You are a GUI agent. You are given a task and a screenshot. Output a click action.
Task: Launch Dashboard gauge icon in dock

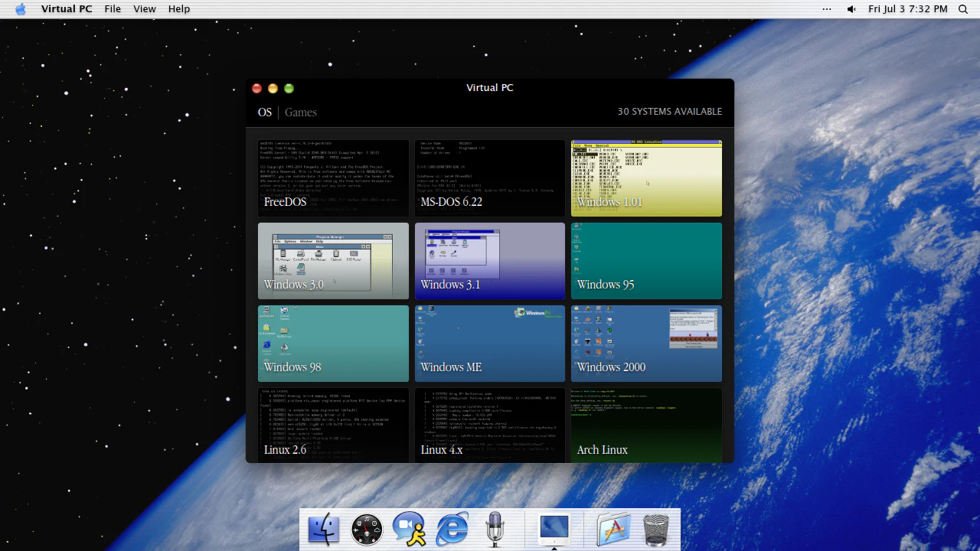coord(367,530)
